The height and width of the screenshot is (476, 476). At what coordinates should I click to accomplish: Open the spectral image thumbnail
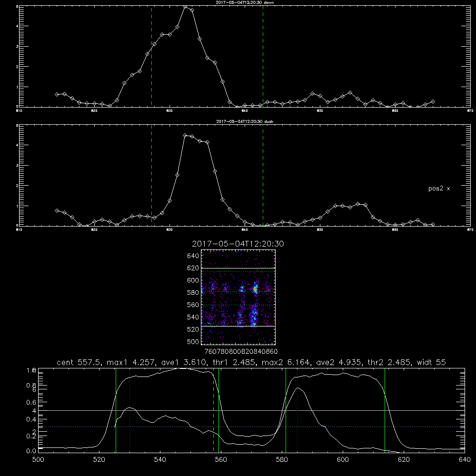(x=238, y=297)
